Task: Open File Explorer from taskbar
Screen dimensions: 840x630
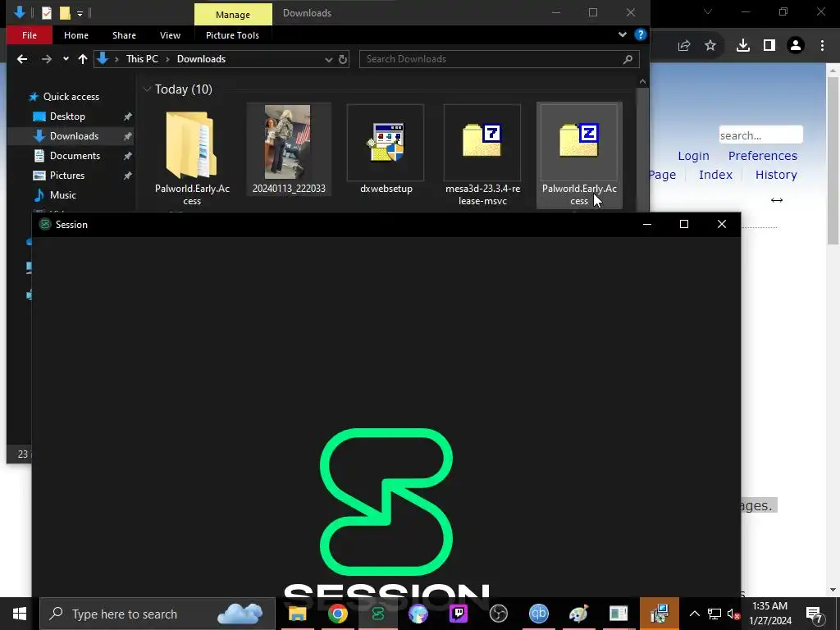Action: [297, 614]
